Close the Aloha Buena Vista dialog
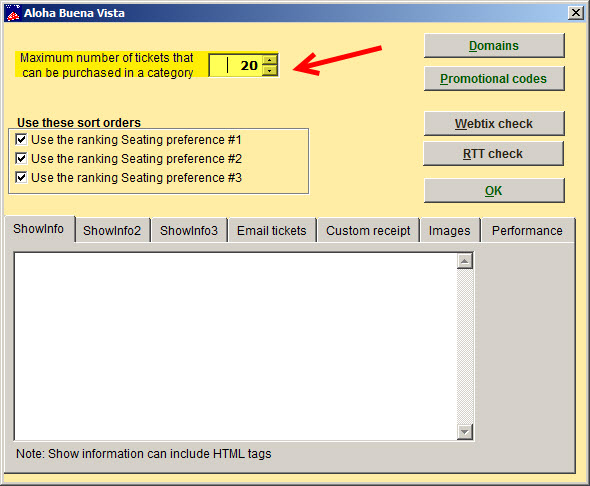This screenshot has height=486, width=590. [x=576, y=13]
